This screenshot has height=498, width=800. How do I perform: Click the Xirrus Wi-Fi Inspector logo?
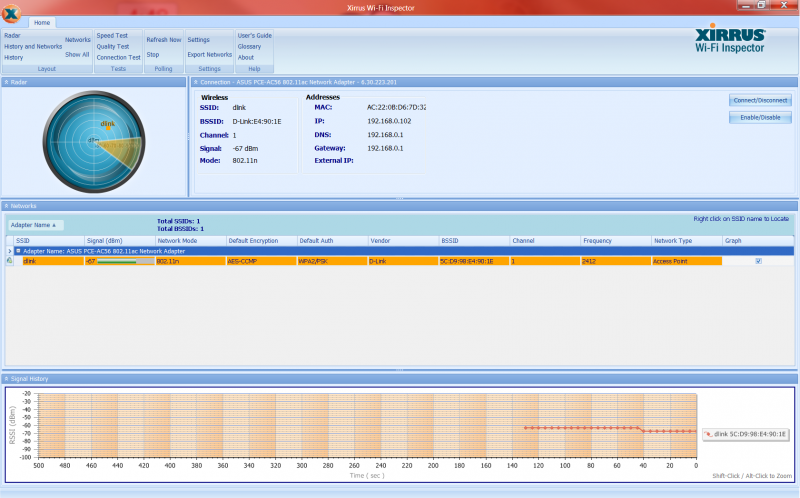point(730,40)
